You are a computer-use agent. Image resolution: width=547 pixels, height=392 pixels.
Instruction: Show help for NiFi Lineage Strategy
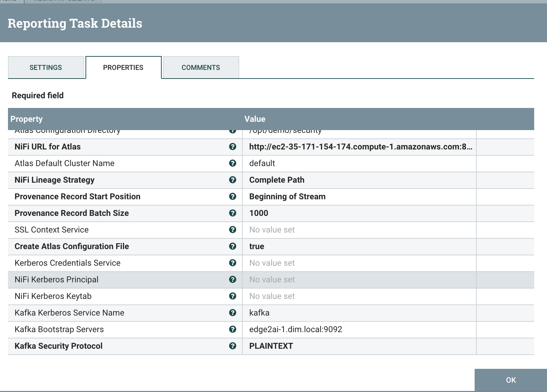tap(233, 180)
